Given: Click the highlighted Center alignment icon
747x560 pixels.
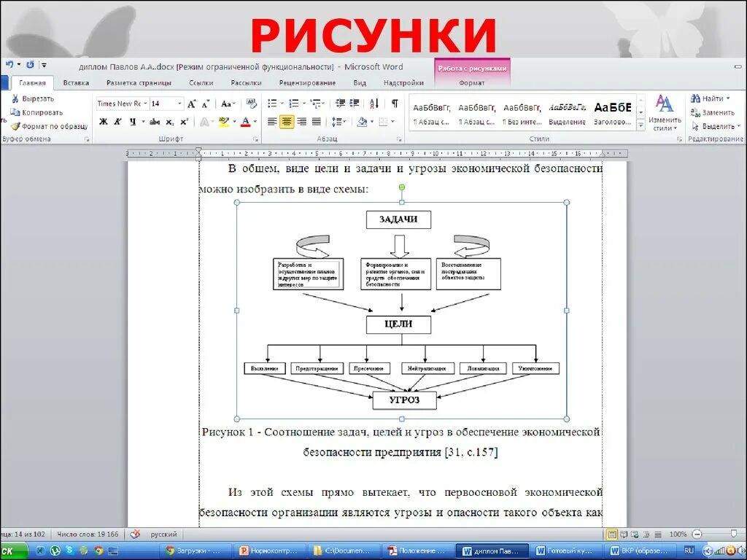Looking at the screenshot, I should tap(287, 122).
